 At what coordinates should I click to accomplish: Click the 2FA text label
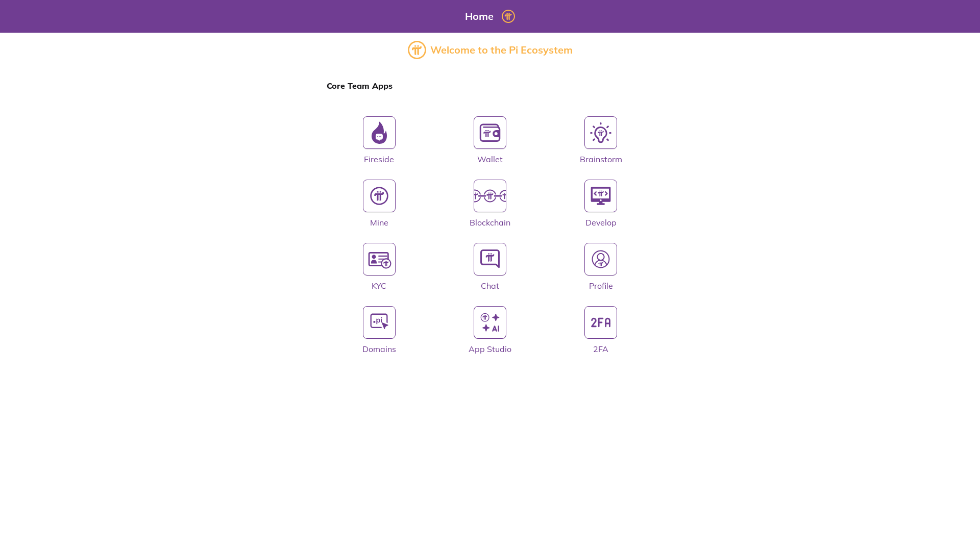[600, 349]
